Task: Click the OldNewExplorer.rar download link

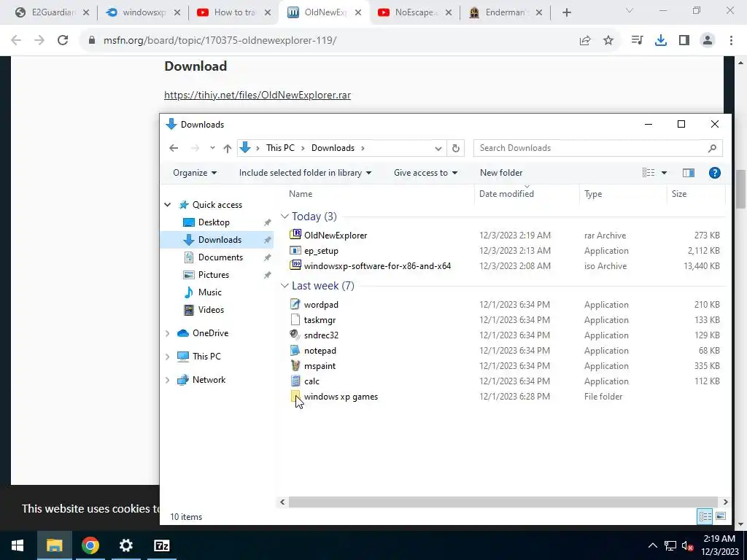Action: 258,95
